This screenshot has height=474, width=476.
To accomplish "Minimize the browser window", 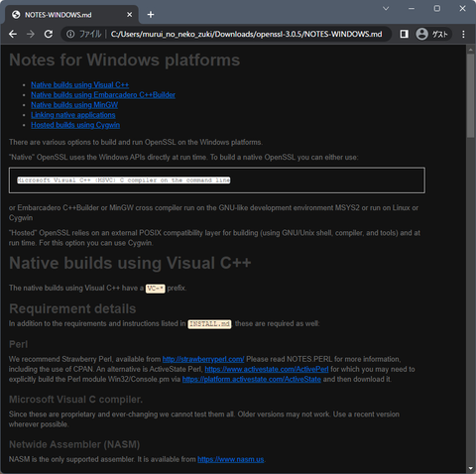I will [412, 9].
